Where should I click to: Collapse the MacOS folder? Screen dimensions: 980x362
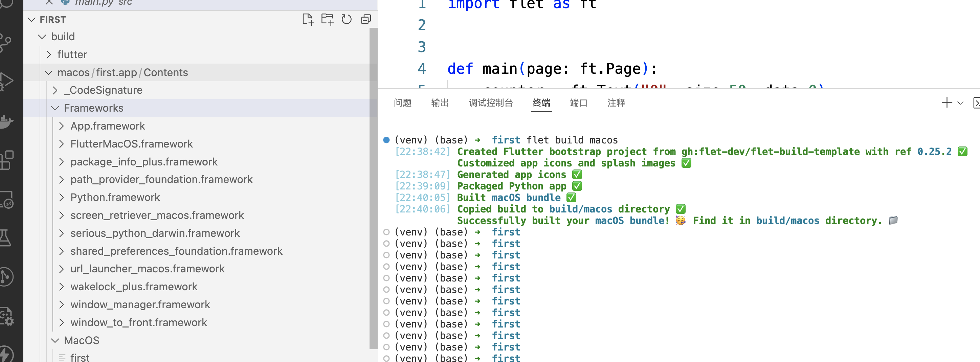coord(55,340)
